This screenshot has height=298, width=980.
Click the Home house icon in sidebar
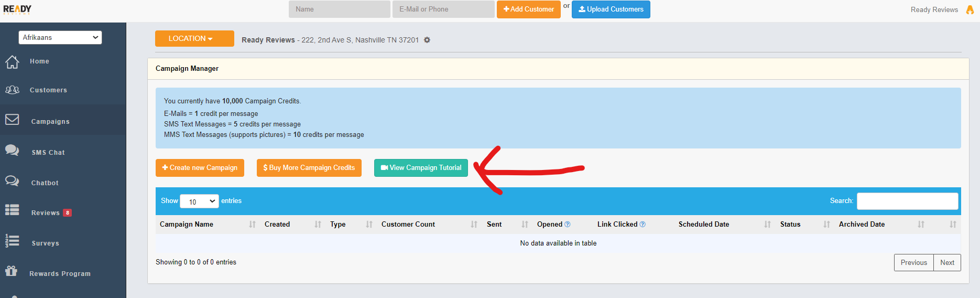tap(12, 62)
